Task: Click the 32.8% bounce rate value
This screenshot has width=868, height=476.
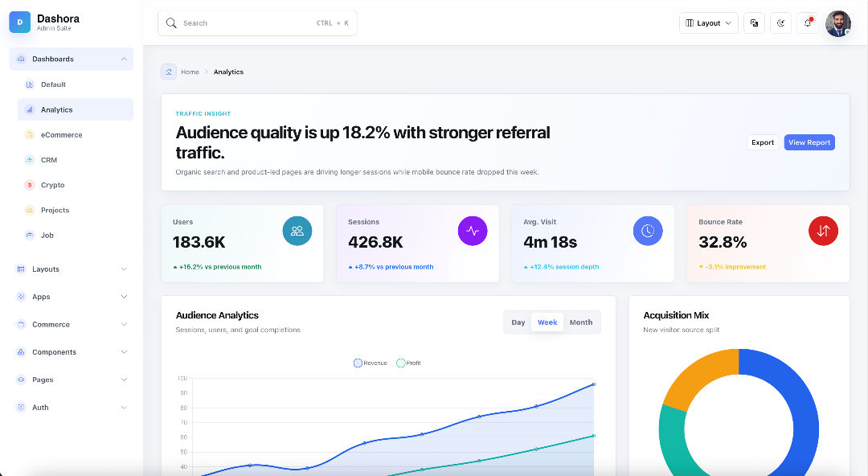Action: pos(723,242)
